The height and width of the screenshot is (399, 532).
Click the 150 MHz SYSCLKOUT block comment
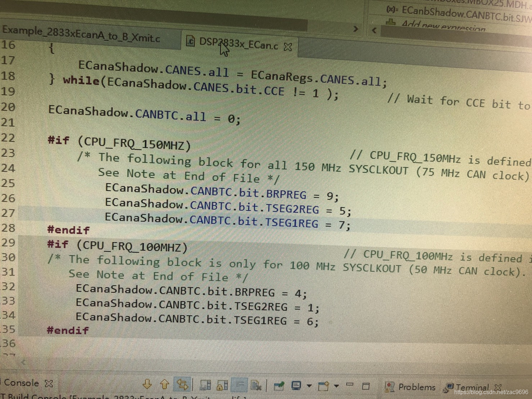pos(303,167)
